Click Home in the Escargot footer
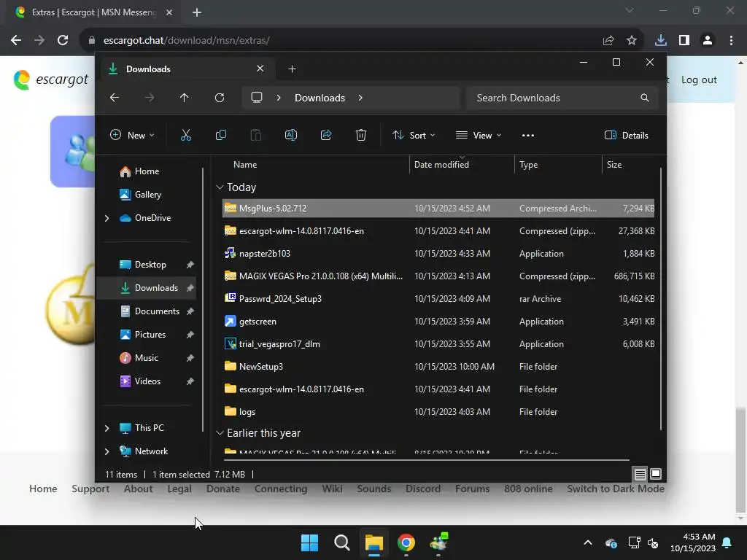The height and width of the screenshot is (560, 747). coord(43,489)
